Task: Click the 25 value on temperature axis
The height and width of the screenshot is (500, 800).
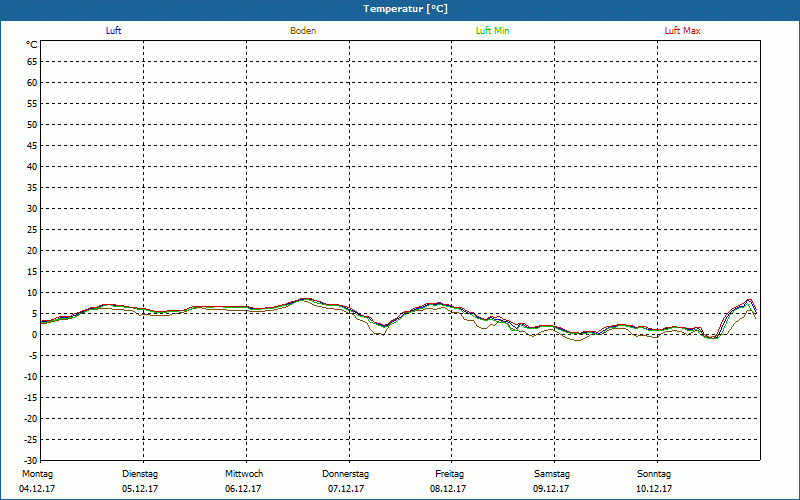Action: (x=32, y=230)
